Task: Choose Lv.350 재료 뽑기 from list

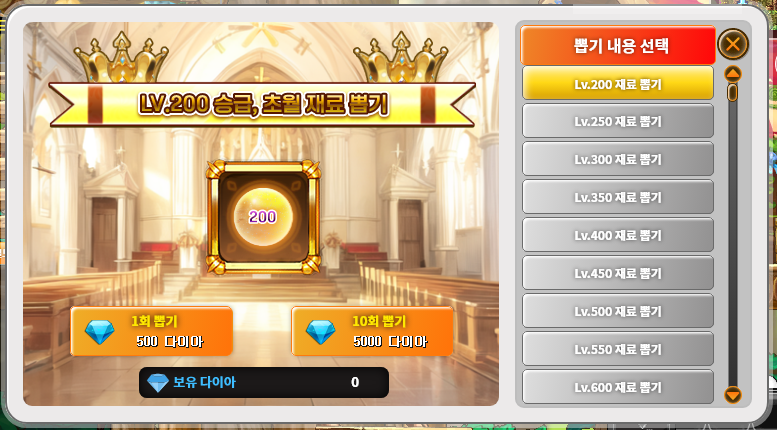Action: click(618, 197)
